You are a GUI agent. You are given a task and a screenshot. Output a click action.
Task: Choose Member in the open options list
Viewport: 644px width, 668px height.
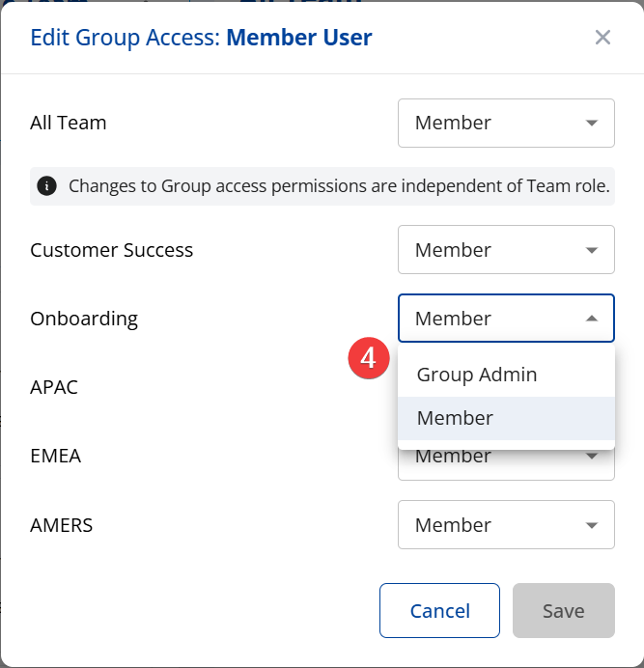click(456, 418)
